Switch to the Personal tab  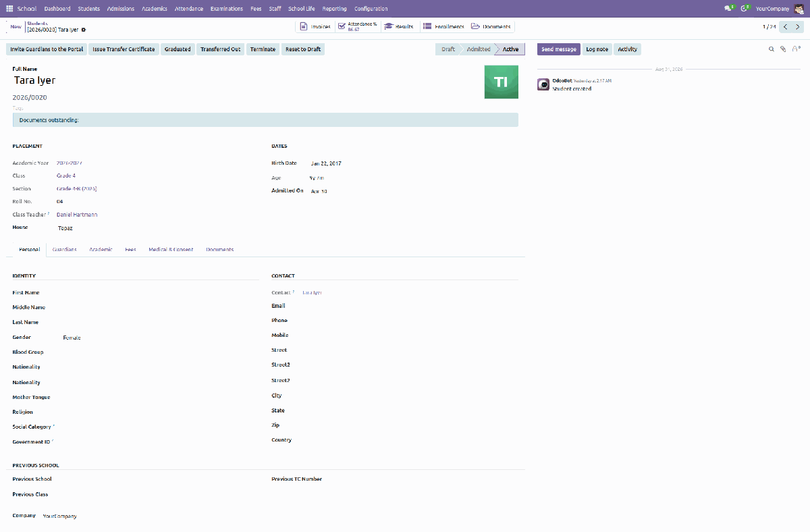(x=29, y=249)
